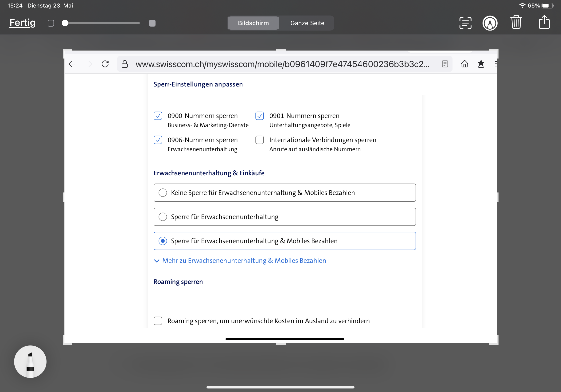Open the reader view icon in address bar
Image resolution: width=561 pixels, height=392 pixels.
445,64
